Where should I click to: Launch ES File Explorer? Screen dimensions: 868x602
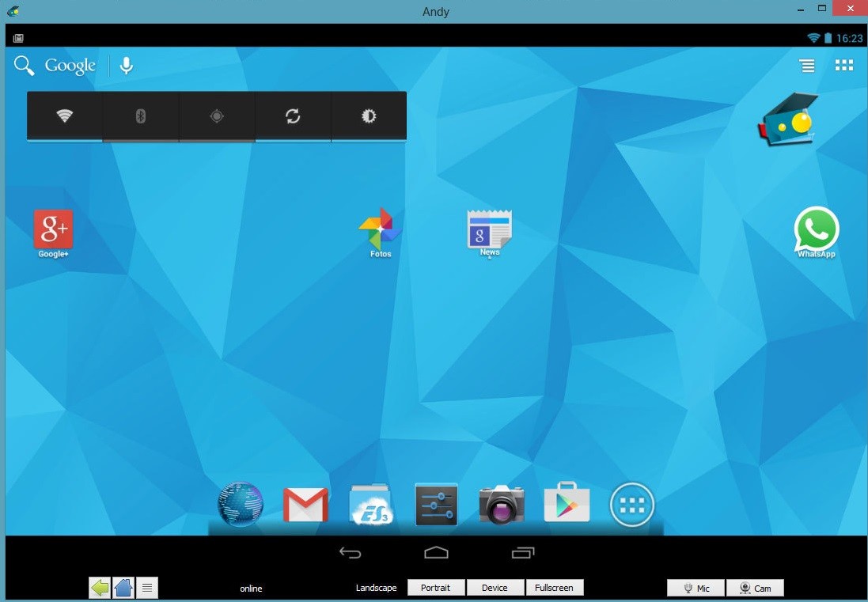(370, 504)
